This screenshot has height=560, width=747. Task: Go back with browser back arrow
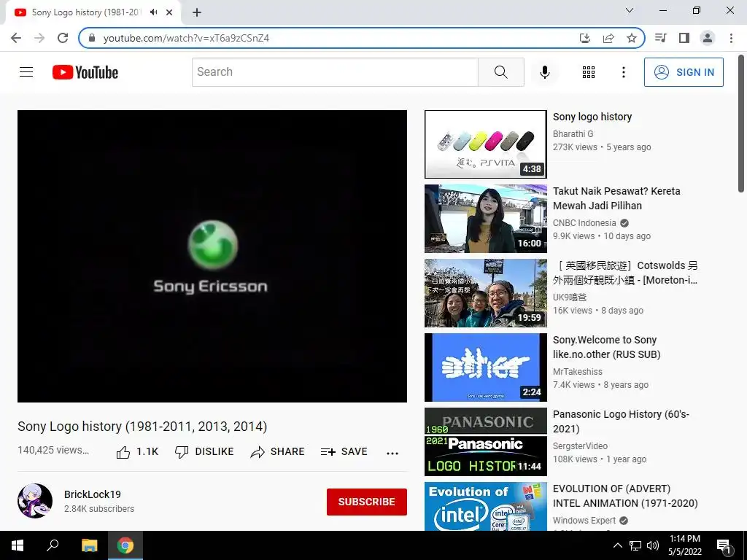[x=16, y=38]
